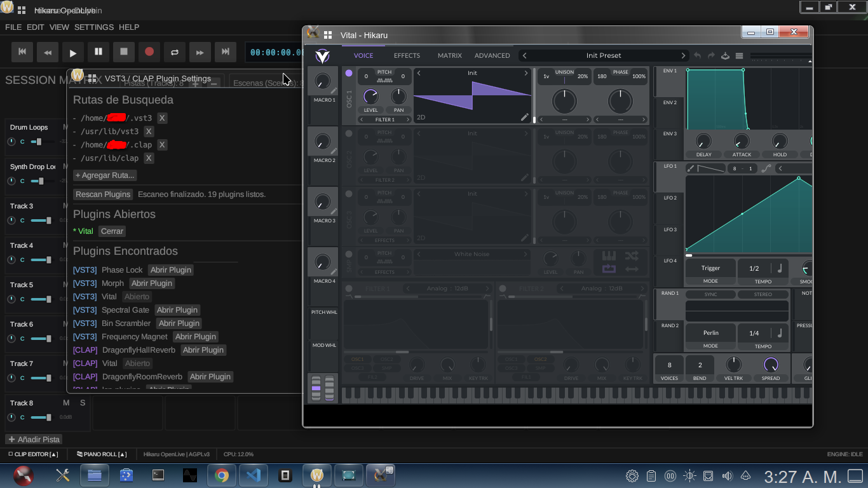This screenshot has width=868, height=488.
Task: Click the rewind transport button
Action: (48, 52)
